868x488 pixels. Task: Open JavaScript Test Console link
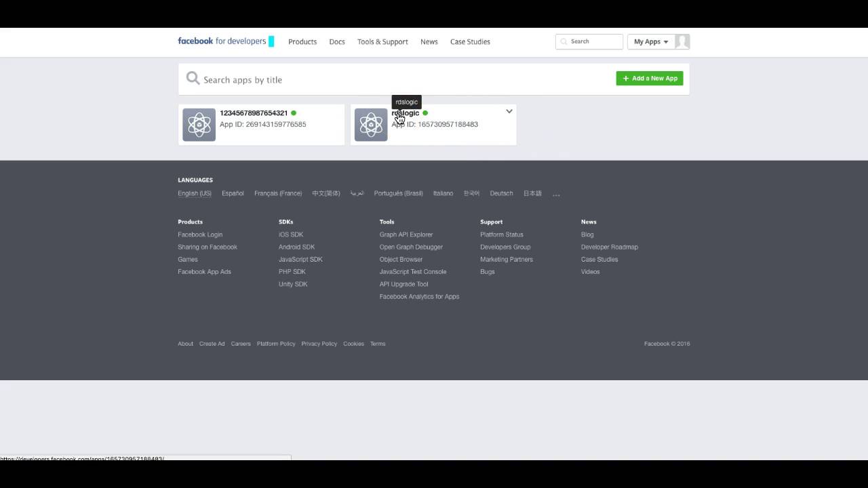click(x=413, y=272)
